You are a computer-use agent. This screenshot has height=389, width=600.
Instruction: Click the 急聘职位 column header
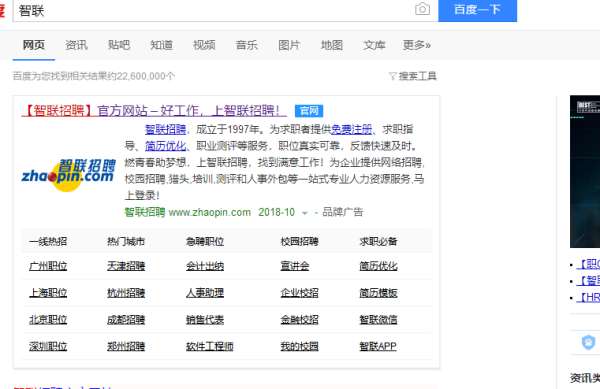(x=205, y=242)
